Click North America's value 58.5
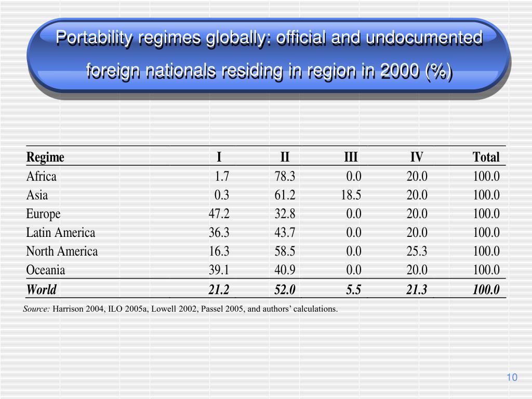 (x=285, y=251)
